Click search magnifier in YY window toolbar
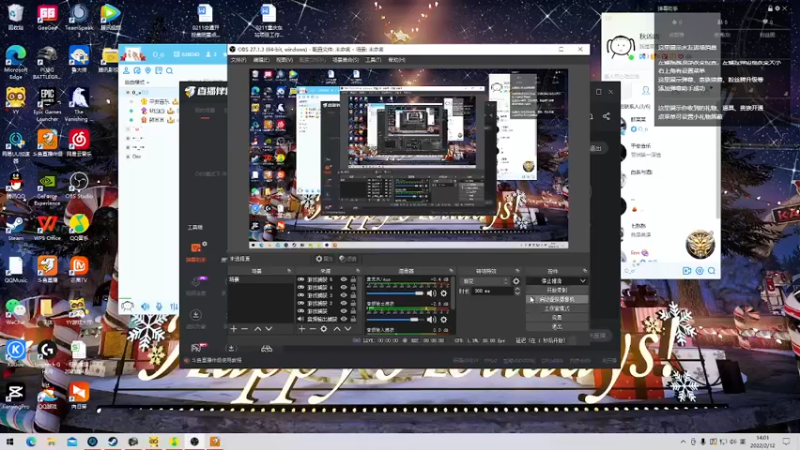Viewport: 800px width, 450px height. (x=169, y=70)
